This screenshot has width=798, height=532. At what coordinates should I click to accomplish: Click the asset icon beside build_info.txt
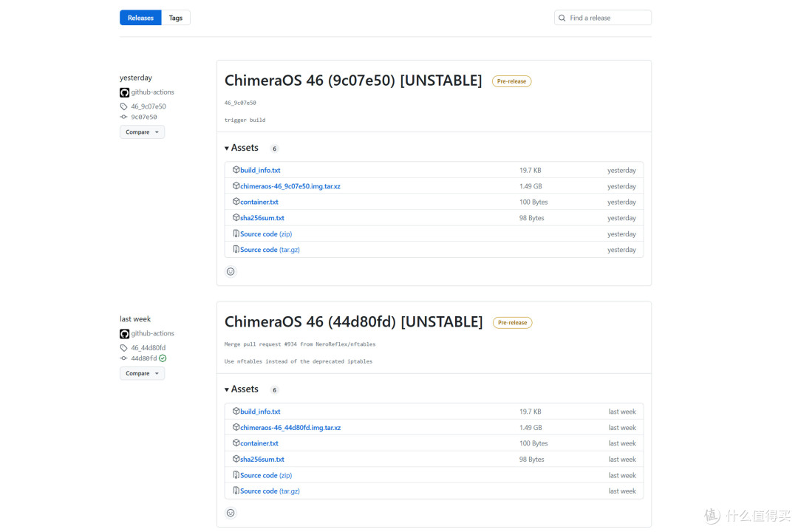pyautogui.click(x=238, y=170)
